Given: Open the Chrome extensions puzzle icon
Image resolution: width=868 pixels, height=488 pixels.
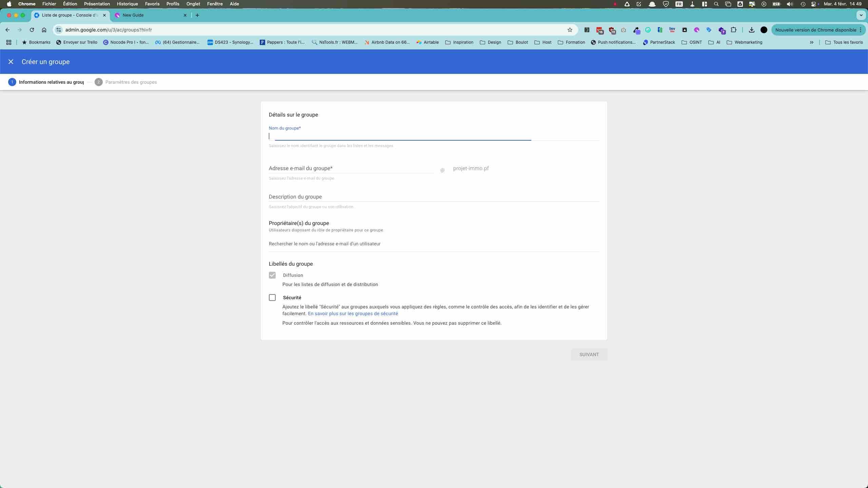Looking at the screenshot, I should [x=734, y=30].
